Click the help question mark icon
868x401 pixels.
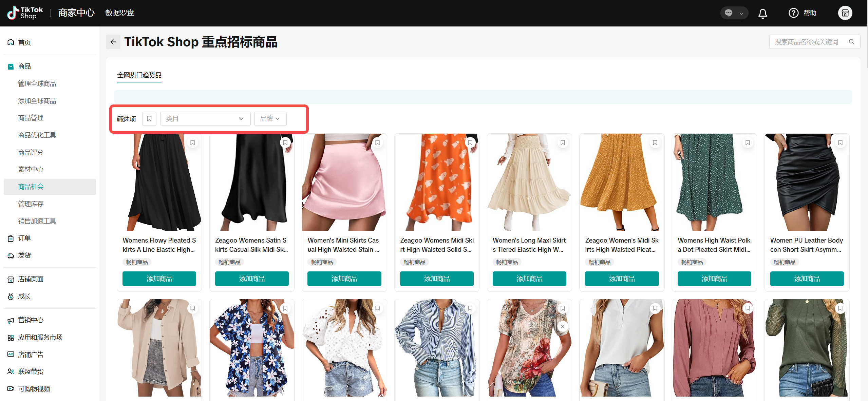pyautogui.click(x=793, y=13)
